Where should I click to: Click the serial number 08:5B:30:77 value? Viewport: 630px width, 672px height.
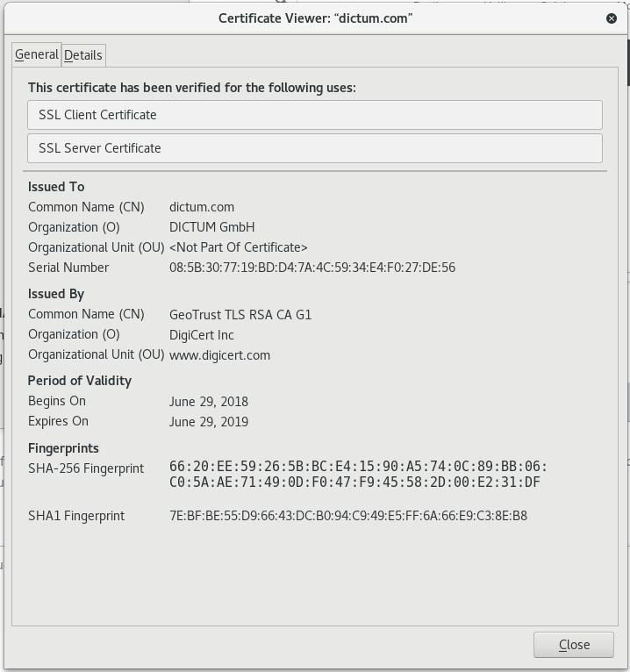(312, 268)
